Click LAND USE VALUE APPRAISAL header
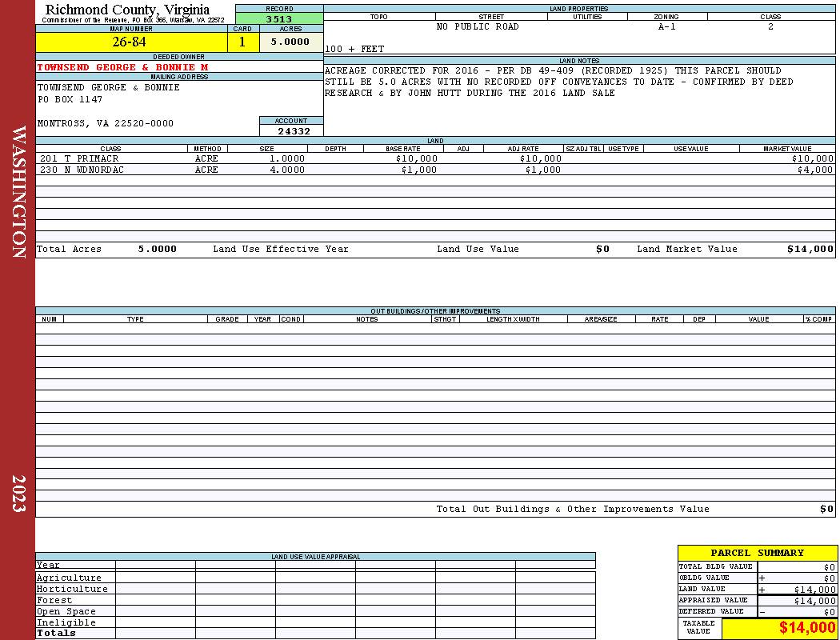The height and width of the screenshot is (640, 840). point(315,557)
